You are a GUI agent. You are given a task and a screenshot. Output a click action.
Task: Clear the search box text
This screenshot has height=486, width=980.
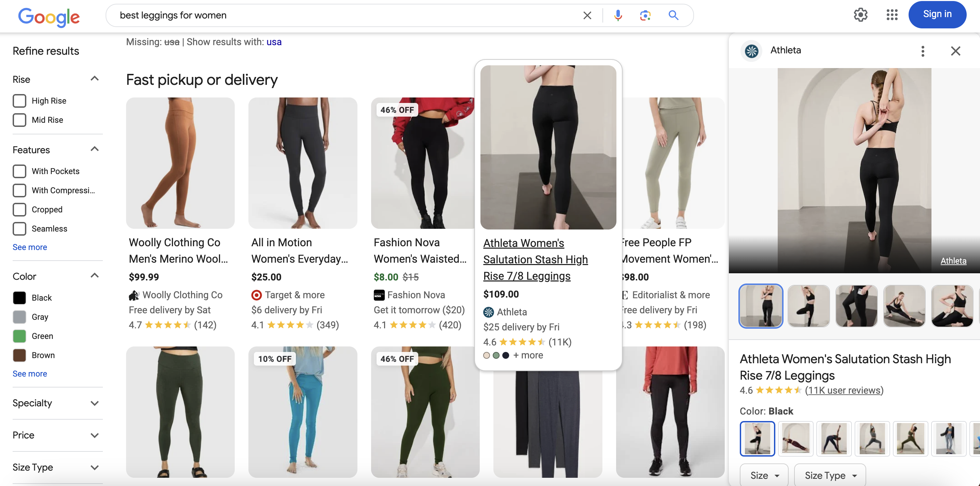587,16
